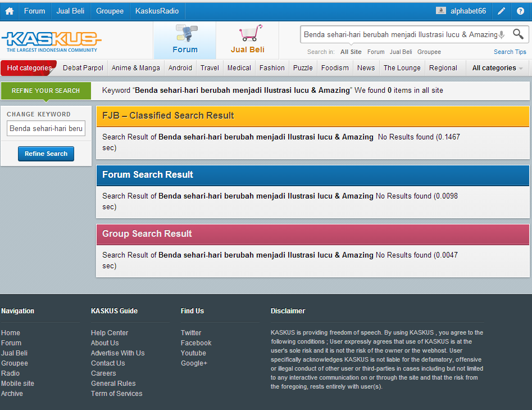Open footer Groupee navigation link
Screen dimensions: 532x410
point(15,363)
